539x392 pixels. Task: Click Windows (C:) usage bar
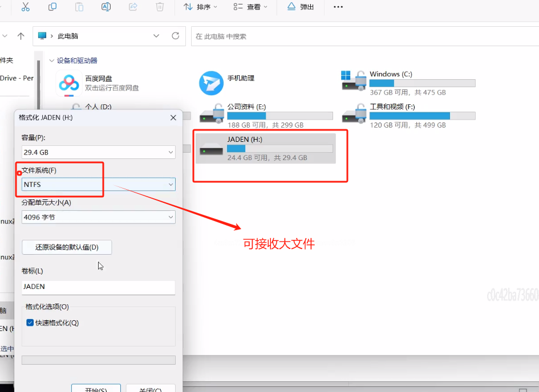423,83
